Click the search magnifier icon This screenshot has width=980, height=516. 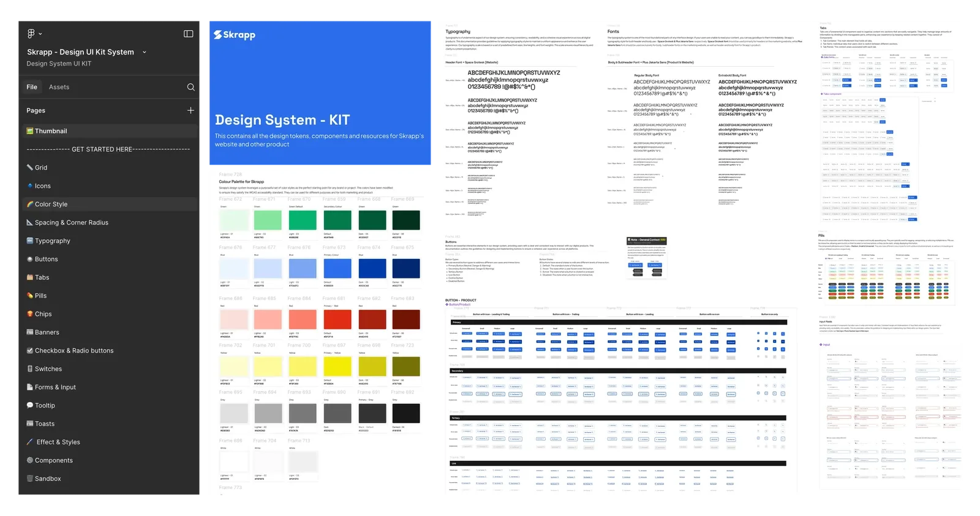(190, 87)
